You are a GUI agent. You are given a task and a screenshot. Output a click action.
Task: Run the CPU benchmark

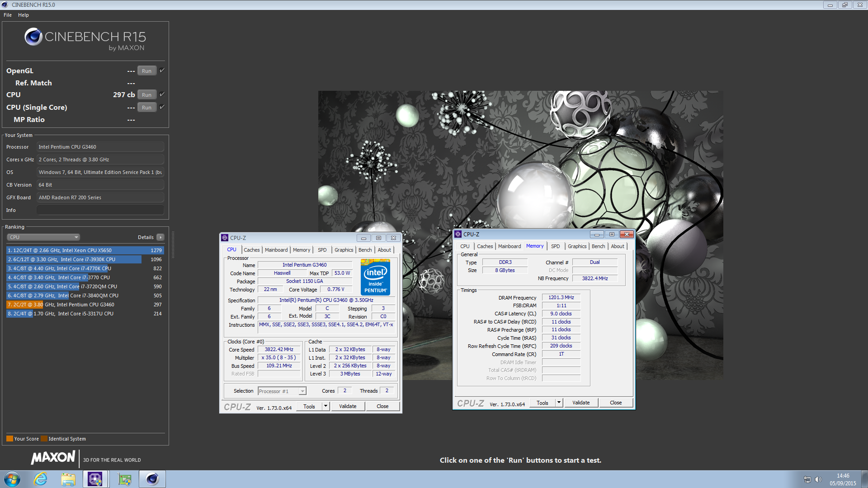(146, 95)
